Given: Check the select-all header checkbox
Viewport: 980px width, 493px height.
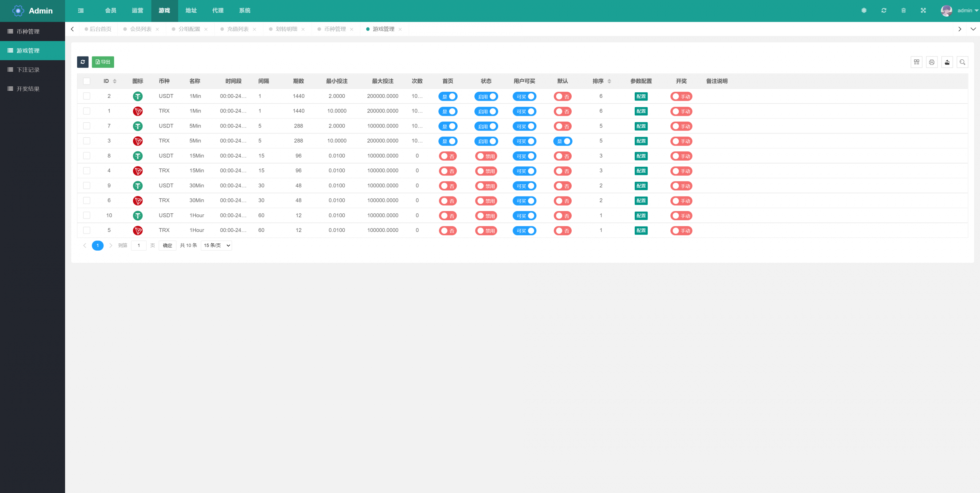Looking at the screenshot, I should (87, 81).
